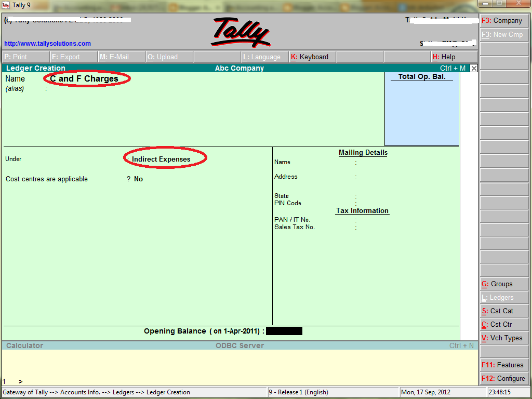Open the Groups panel from the sidebar
Screen dimensions: 532x399
504,284
